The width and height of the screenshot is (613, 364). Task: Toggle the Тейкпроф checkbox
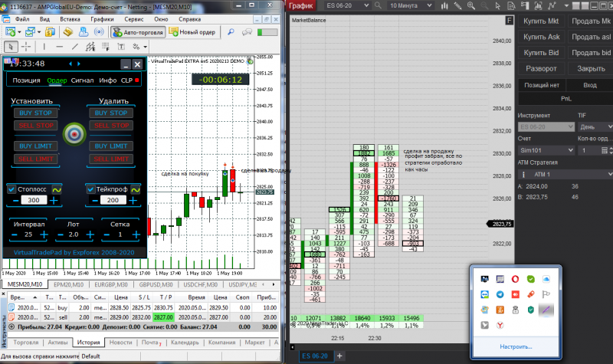click(90, 189)
